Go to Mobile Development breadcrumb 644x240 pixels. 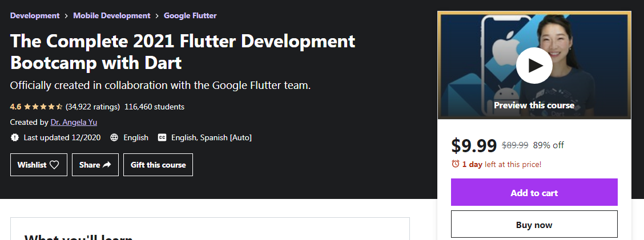click(112, 15)
